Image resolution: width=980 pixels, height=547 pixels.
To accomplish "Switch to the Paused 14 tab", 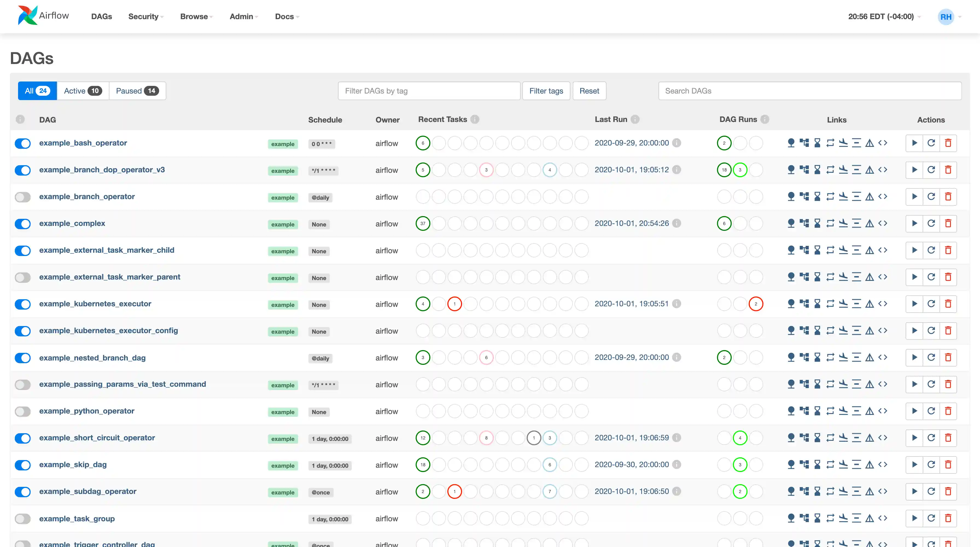I will [137, 91].
